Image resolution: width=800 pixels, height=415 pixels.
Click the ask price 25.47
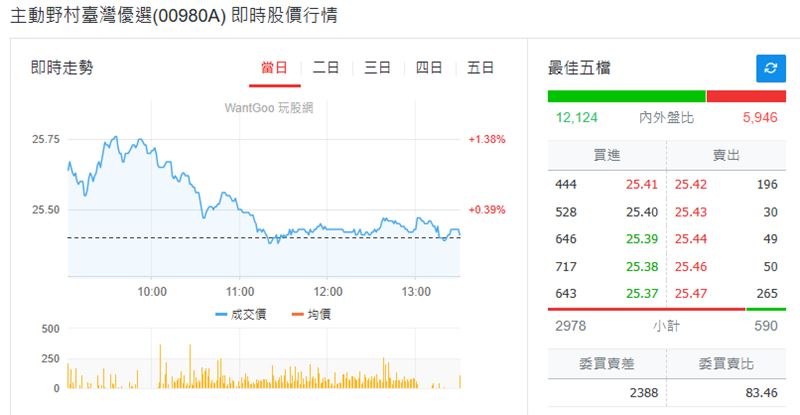691,294
